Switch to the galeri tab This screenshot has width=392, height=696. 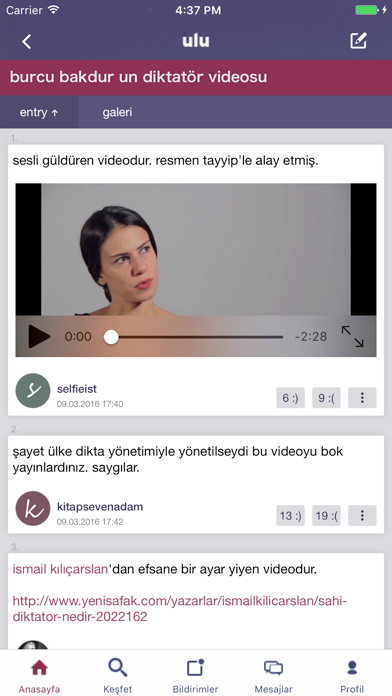pyautogui.click(x=117, y=112)
